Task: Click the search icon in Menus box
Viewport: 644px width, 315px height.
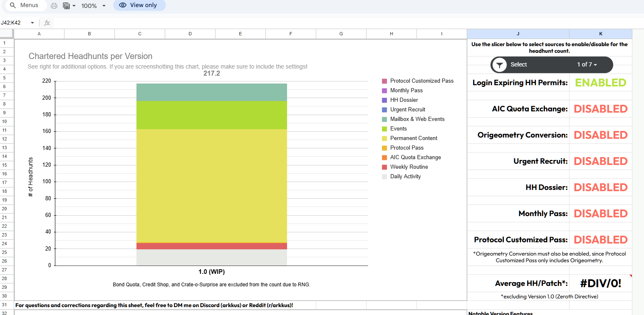Action: (x=13, y=5)
